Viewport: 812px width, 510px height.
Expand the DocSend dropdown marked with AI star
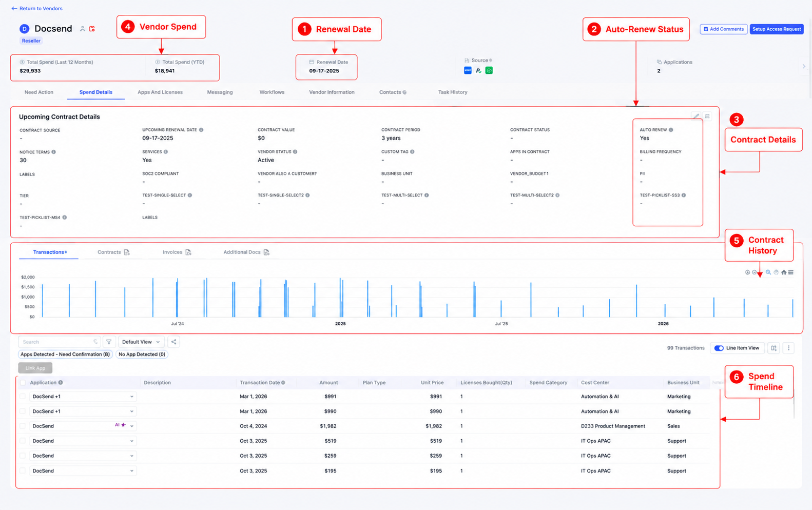click(132, 426)
